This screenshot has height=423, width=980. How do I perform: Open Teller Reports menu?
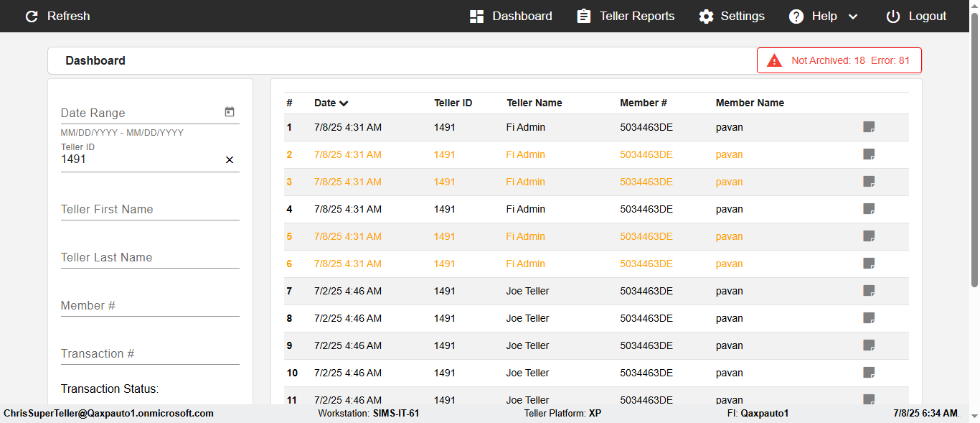pyautogui.click(x=626, y=17)
